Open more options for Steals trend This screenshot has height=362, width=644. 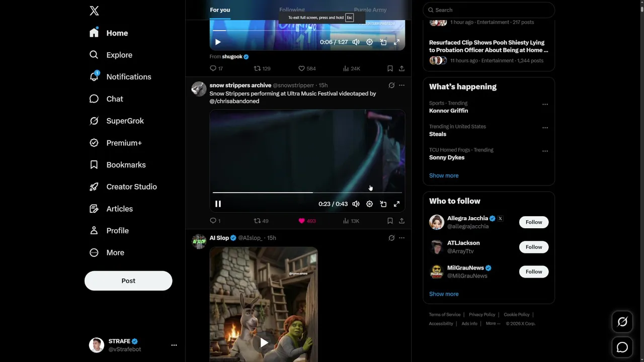(x=545, y=128)
